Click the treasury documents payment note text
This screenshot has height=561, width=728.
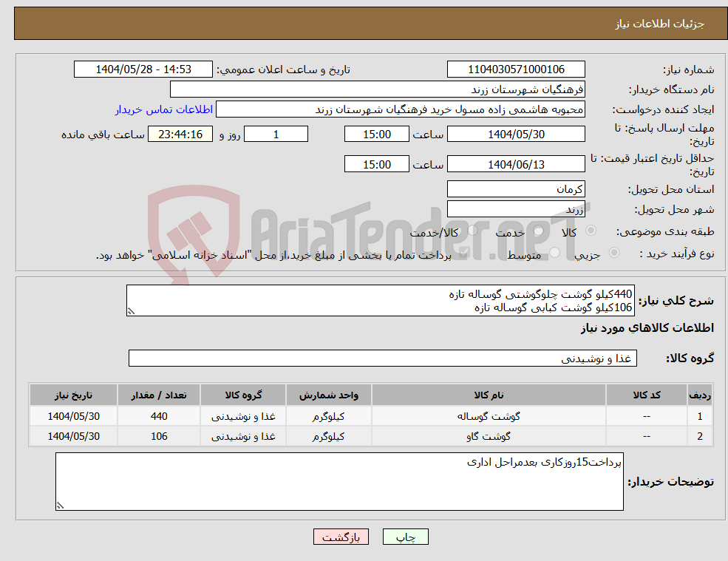273,255
